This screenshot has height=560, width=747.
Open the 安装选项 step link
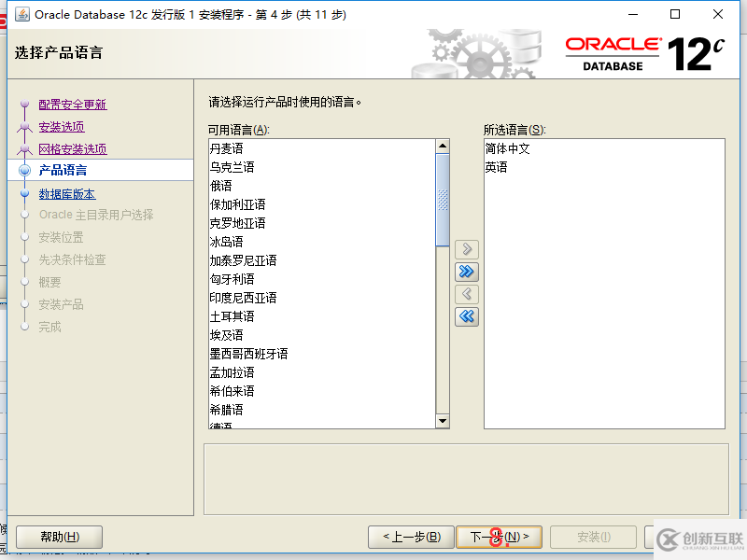62,127
